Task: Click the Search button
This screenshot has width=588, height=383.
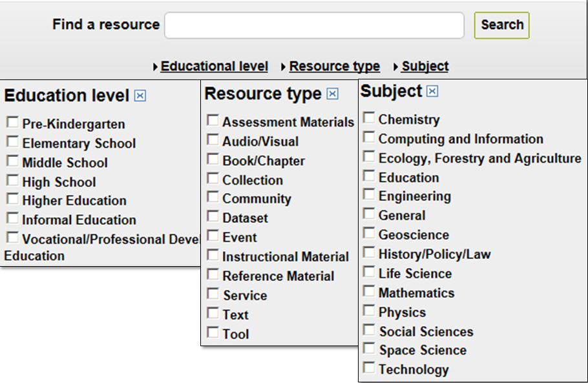Action: 501,25
